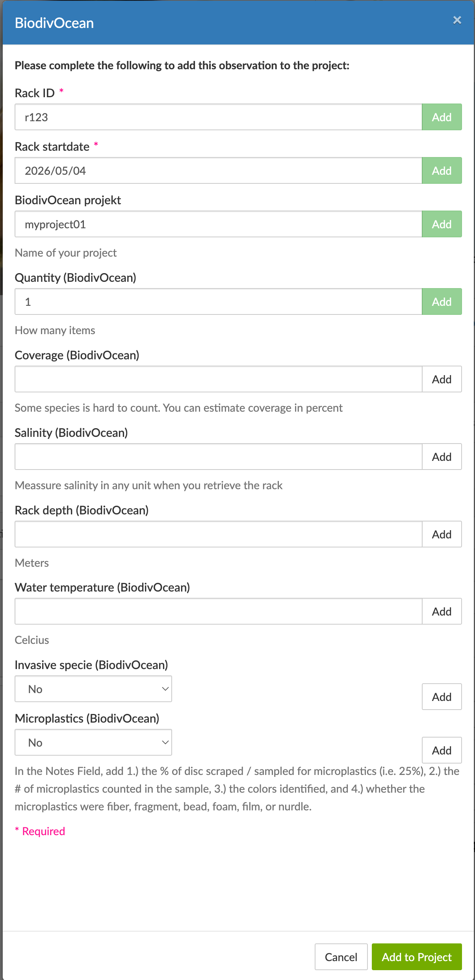The height and width of the screenshot is (980, 475).
Task: Close the BiodivOcean dialog with X
Action: 457,20
